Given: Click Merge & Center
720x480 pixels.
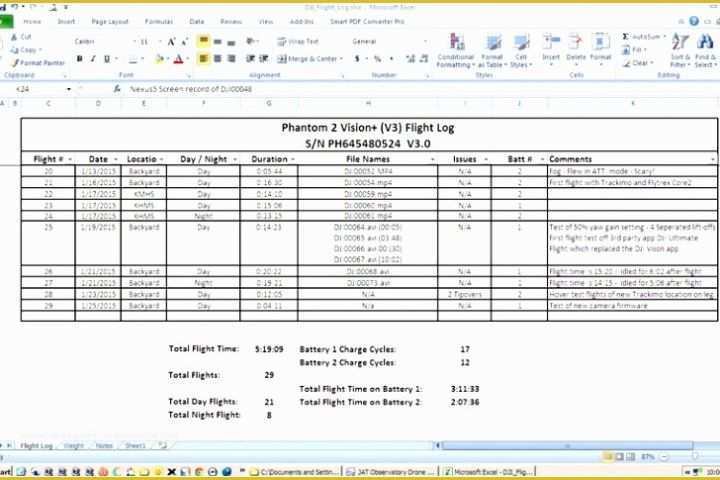Looking at the screenshot, I should coord(310,59).
